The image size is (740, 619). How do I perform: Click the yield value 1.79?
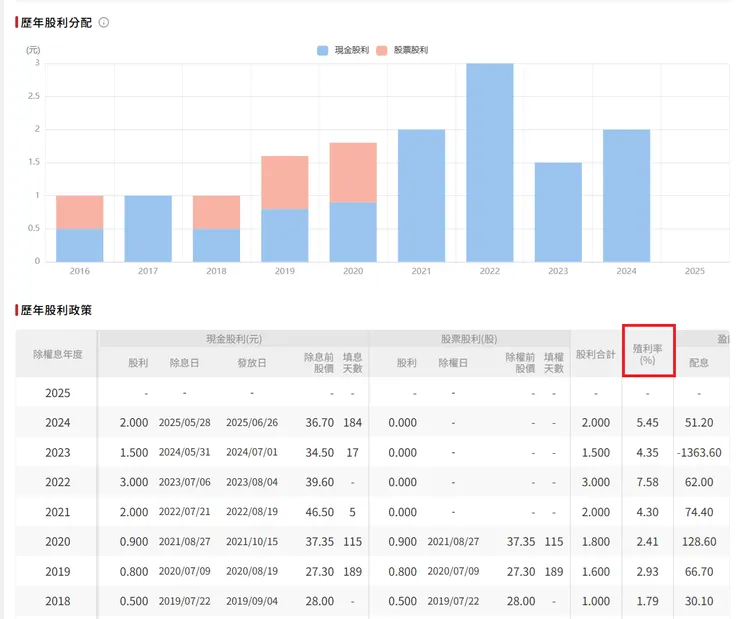648,601
